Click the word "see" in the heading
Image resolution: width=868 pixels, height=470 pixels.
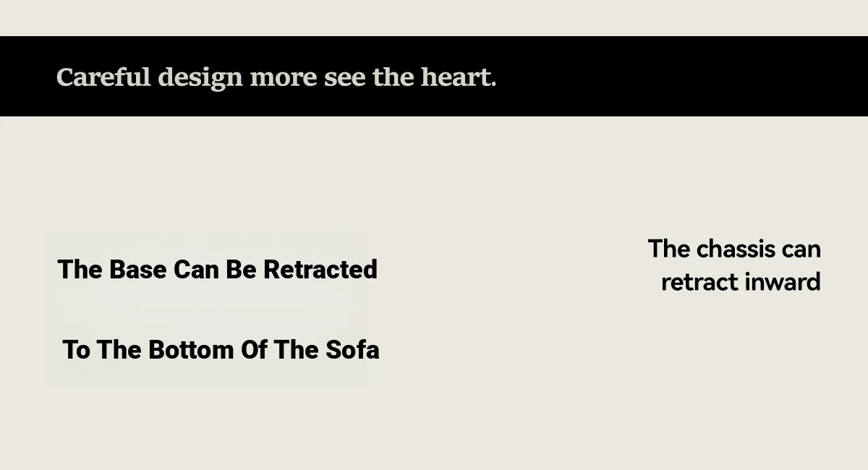pyautogui.click(x=345, y=78)
